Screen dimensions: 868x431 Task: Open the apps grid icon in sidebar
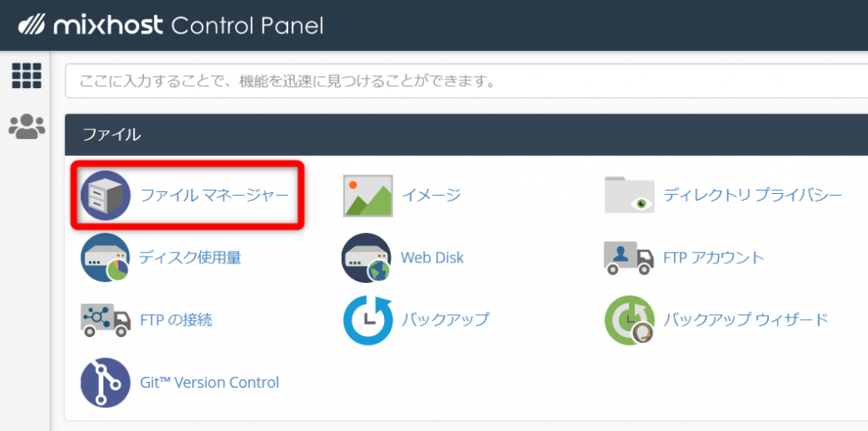tap(26, 75)
